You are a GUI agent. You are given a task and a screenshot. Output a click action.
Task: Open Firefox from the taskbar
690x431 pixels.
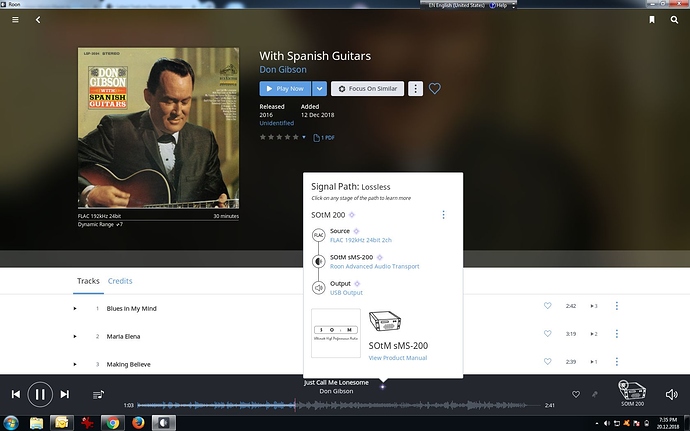tap(138, 423)
